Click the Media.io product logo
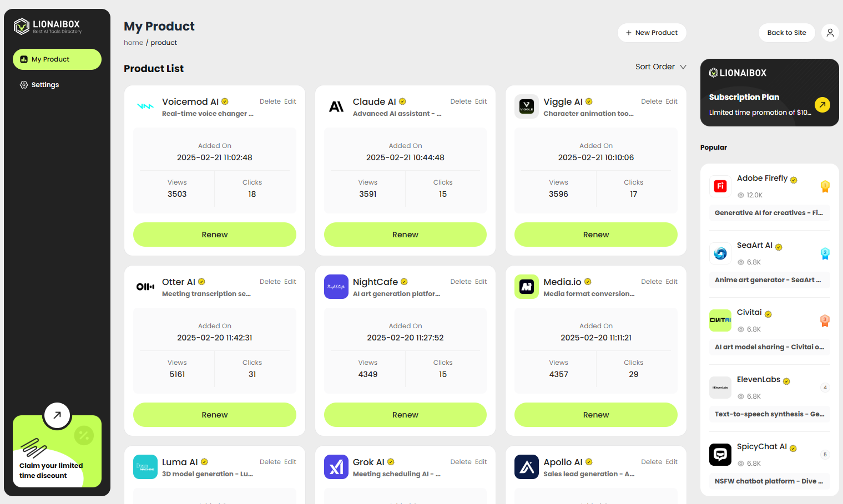 527,287
